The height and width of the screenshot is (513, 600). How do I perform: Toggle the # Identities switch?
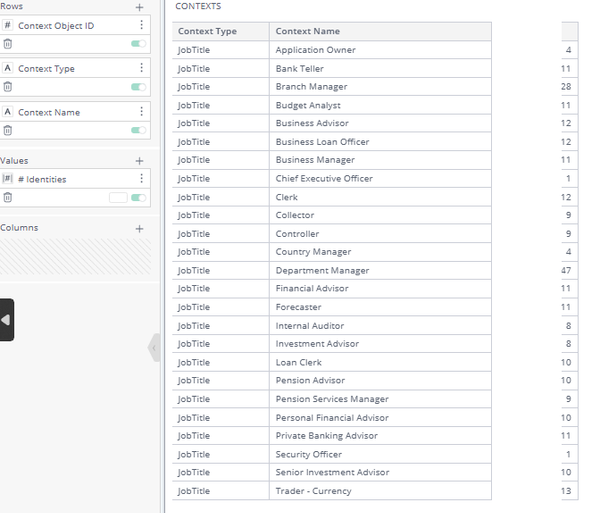point(138,198)
